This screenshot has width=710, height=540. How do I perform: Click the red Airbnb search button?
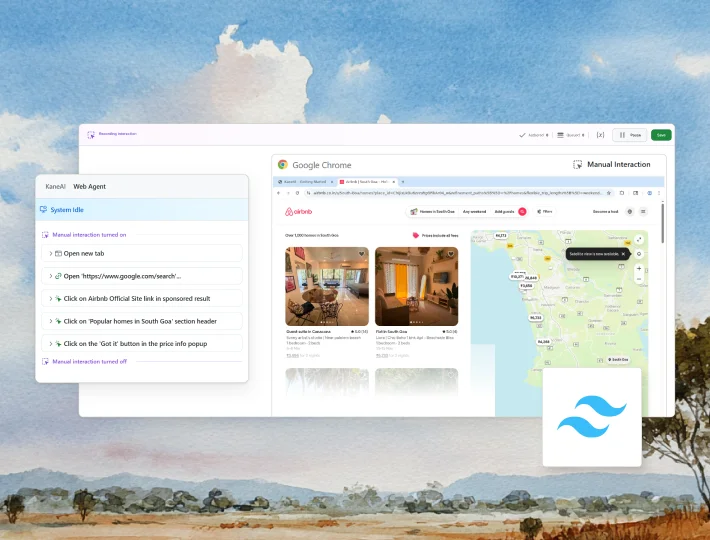[x=522, y=211]
